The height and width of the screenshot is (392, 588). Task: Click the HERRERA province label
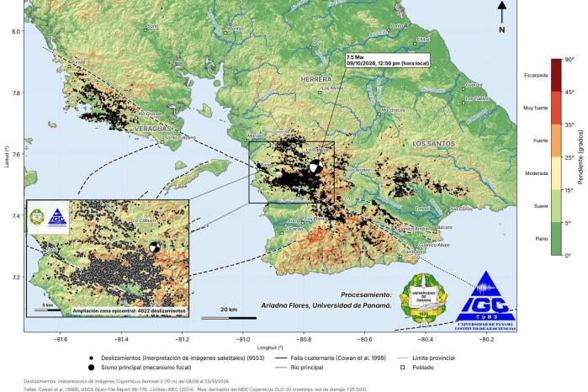(316, 79)
